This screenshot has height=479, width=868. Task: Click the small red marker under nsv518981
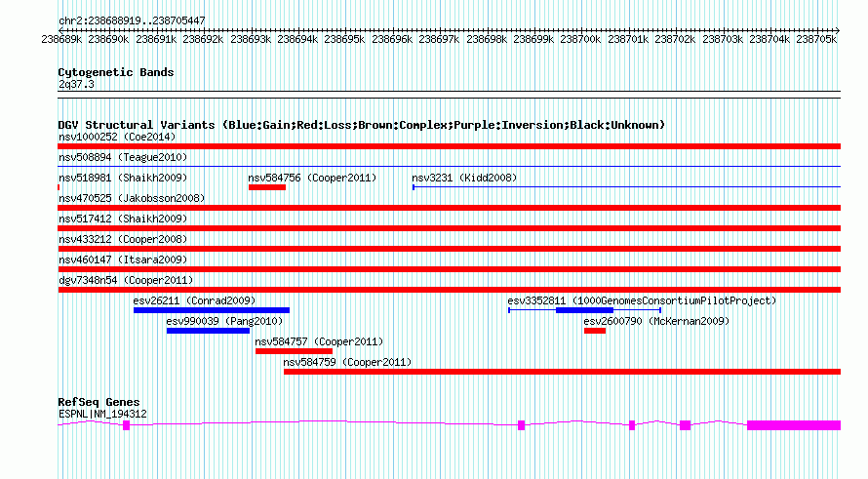(x=59, y=187)
